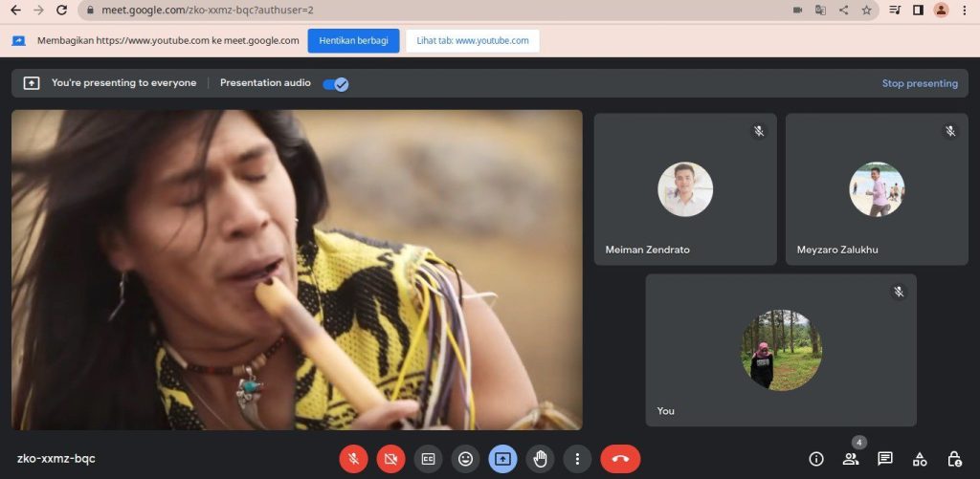This screenshot has width=980, height=479.
Task: Click translate page icon
Action: coord(820,10)
